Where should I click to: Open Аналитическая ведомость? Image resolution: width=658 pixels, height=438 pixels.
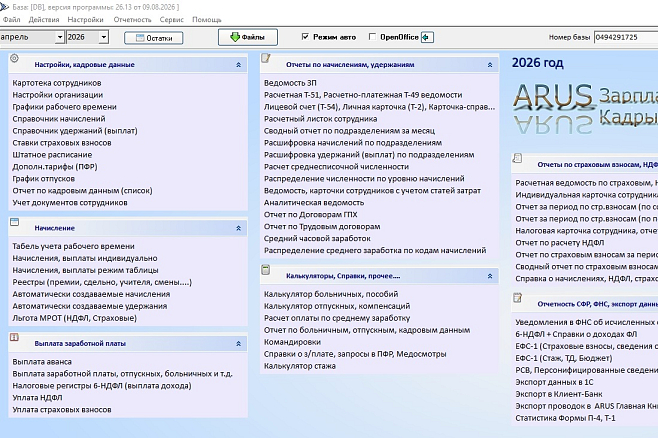point(314,203)
